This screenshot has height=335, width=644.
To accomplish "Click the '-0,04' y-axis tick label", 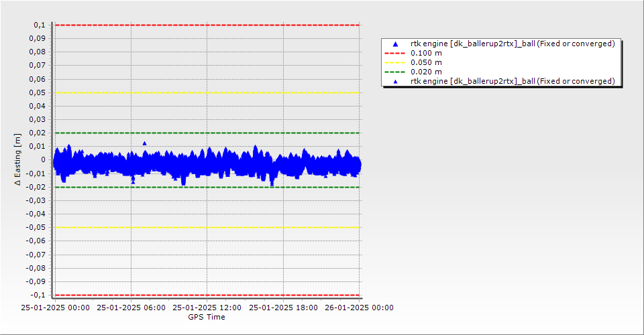I will click(x=36, y=214).
